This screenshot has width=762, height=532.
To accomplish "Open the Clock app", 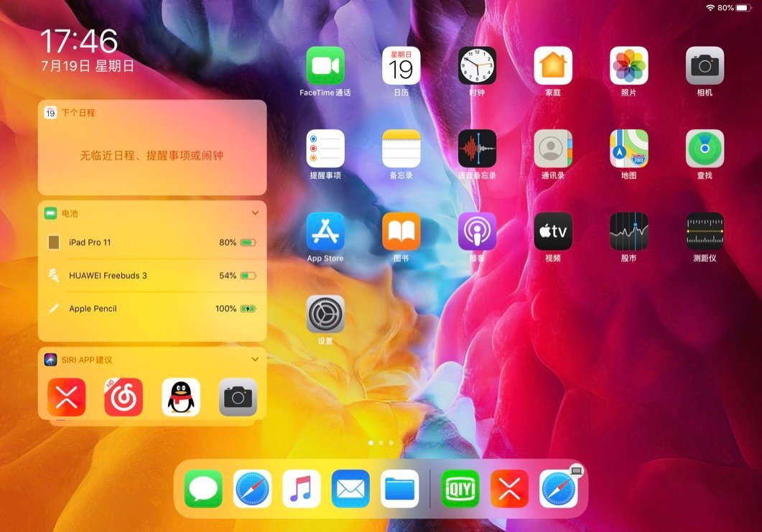I will click(477, 65).
